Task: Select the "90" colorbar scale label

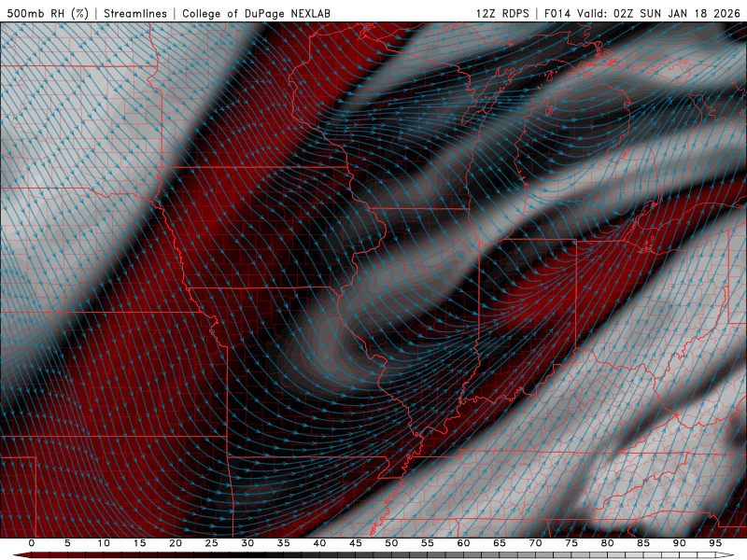Action: [x=680, y=543]
